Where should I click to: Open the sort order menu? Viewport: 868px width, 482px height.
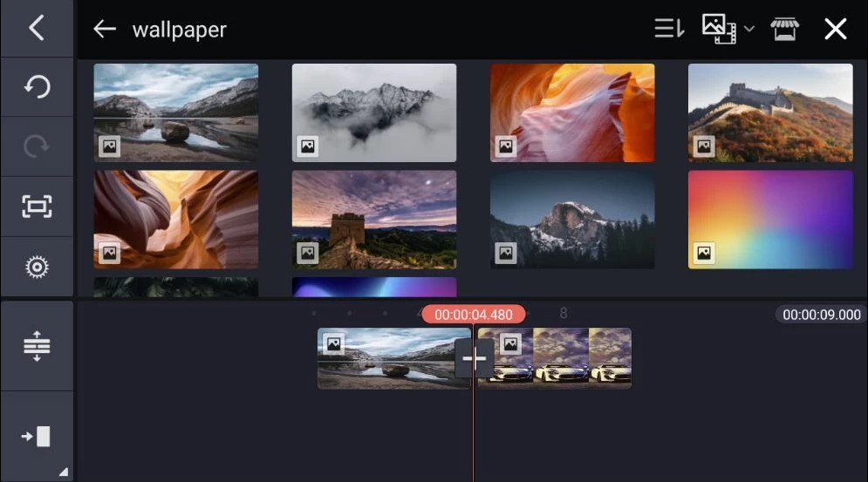pos(669,30)
